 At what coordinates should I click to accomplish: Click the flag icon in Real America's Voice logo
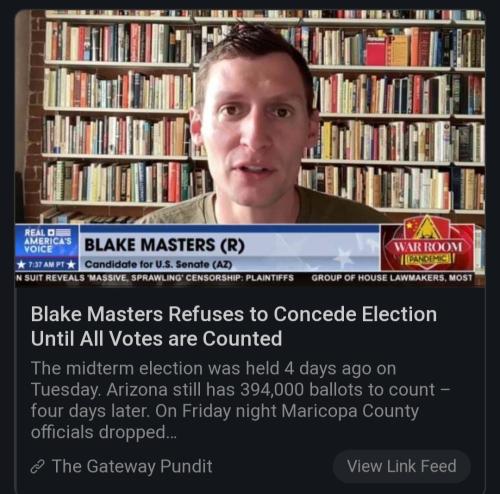coord(59,232)
